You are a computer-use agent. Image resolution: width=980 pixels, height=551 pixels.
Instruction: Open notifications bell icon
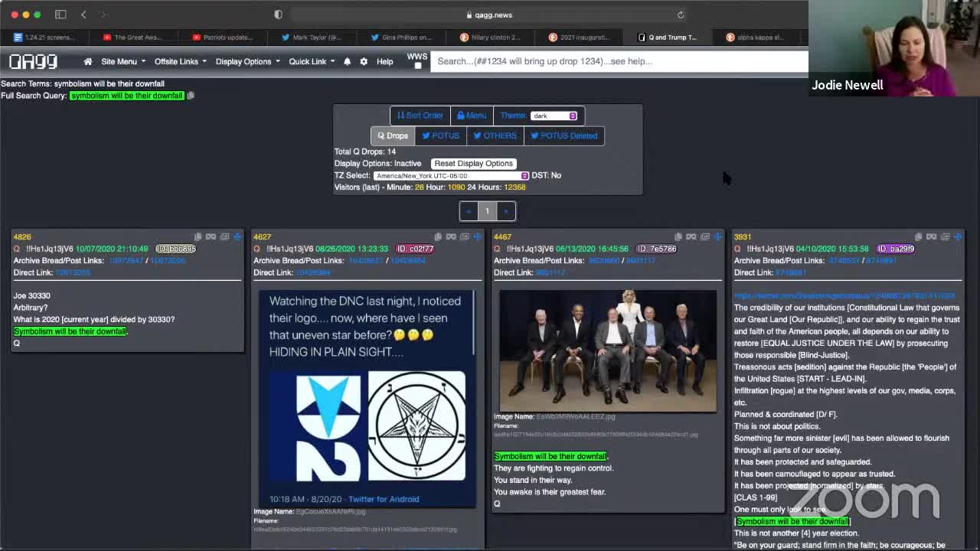pos(347,61)
